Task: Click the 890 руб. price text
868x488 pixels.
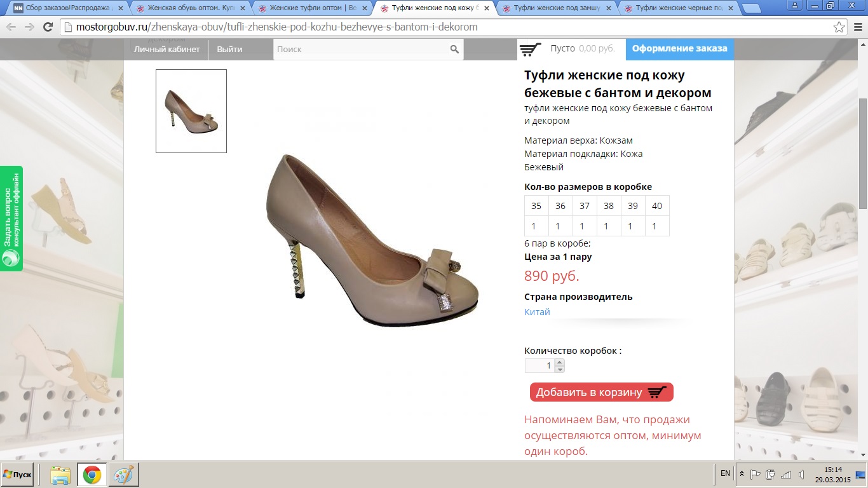Action: (x=552, y=276)
